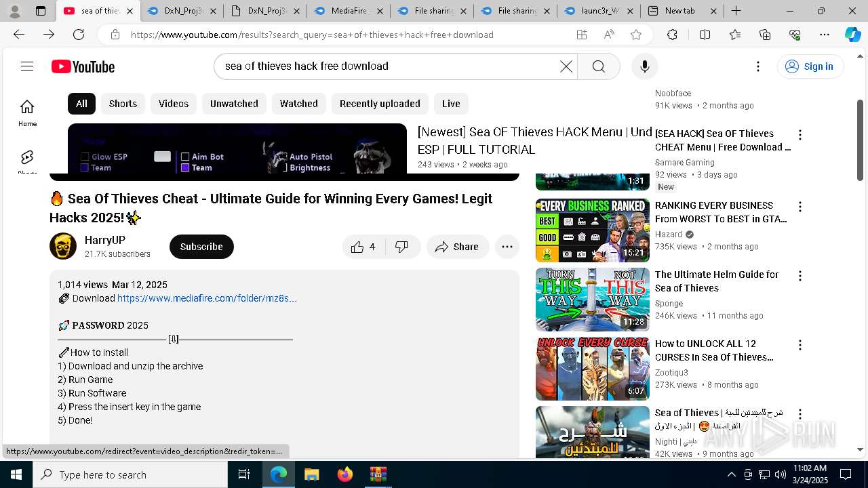Select the Shorts filter chip
This screenshot has height=488, width=868.
pos(123,104)
